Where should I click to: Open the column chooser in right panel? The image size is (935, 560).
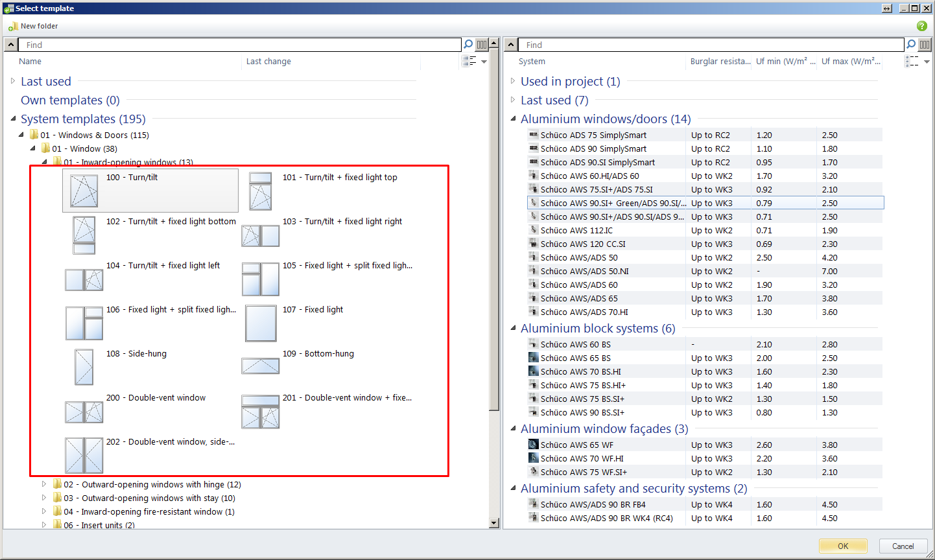tap(925, 45)
